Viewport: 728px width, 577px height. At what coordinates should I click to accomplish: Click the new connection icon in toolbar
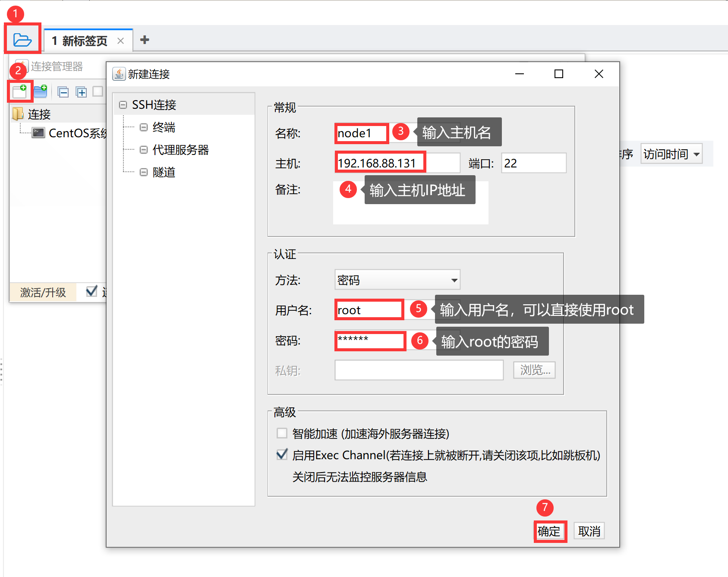pos(19,91)
